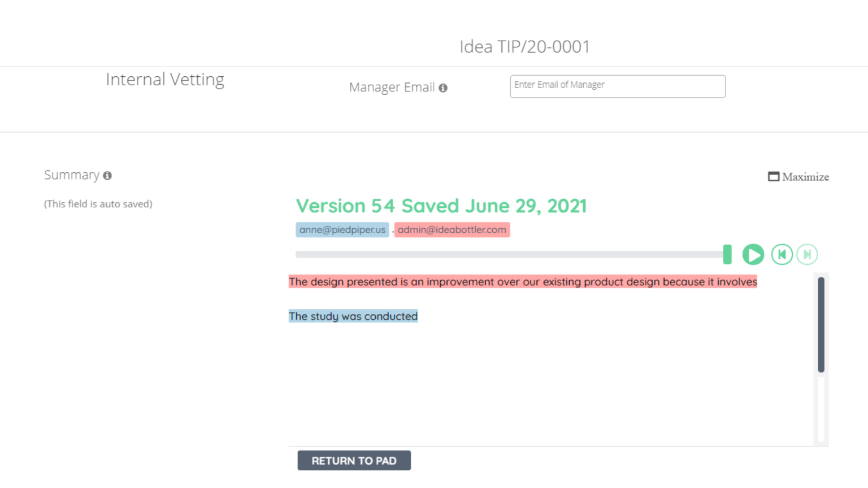Screen dimensions: 868x488
Task: Step forward to the next version
Action: tap(807, 255)
